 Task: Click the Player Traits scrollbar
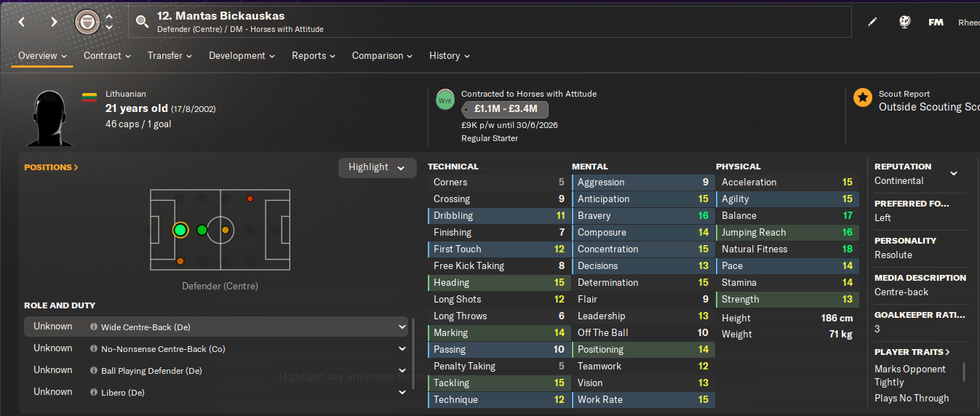point(964,372)
